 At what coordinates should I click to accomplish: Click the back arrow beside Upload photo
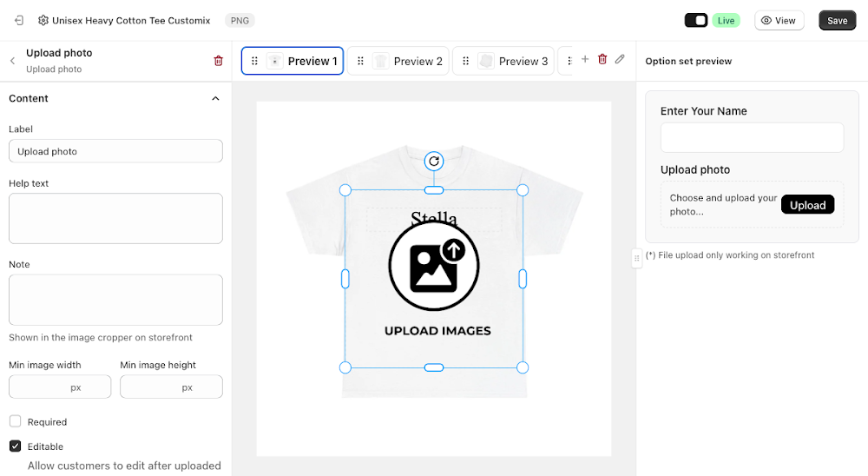tap(12, 61)
